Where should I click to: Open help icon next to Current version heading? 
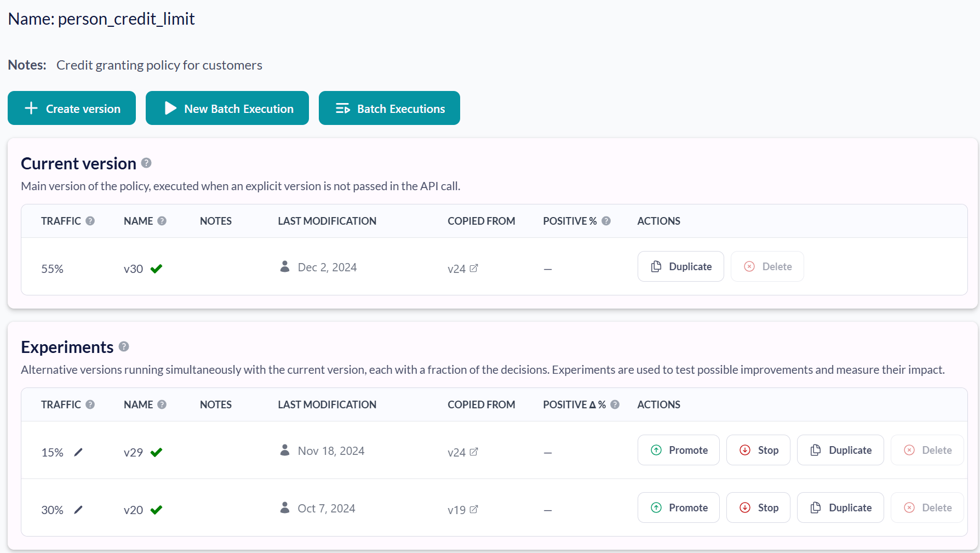click(146, 163)
